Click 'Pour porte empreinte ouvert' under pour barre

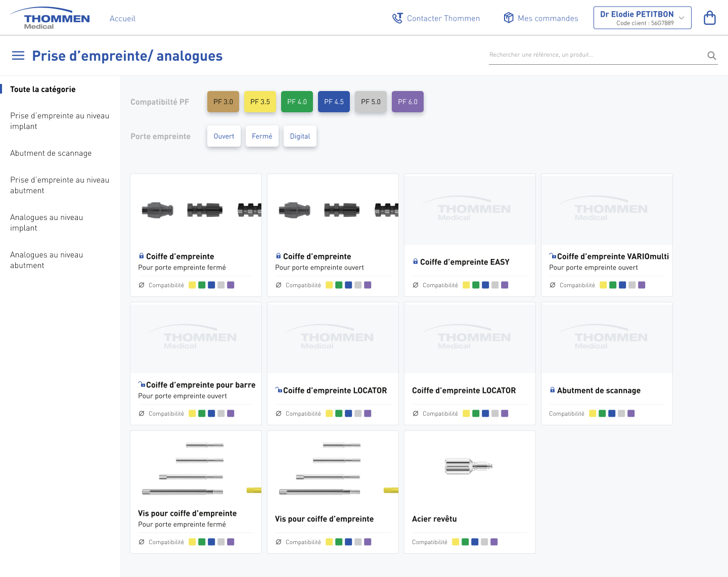click(183, 396)
